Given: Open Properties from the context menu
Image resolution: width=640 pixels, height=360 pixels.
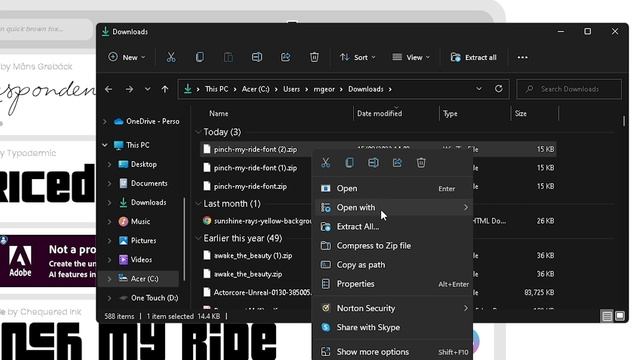Looking at the screenshot, I should coord(394,284).
